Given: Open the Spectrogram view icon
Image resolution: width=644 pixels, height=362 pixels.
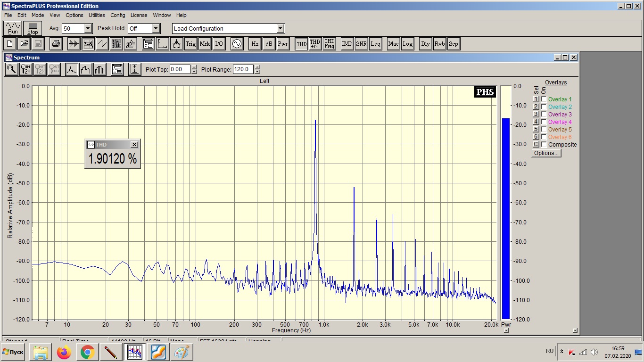Looking at the screenshot, I should click(x=116, y=44).
